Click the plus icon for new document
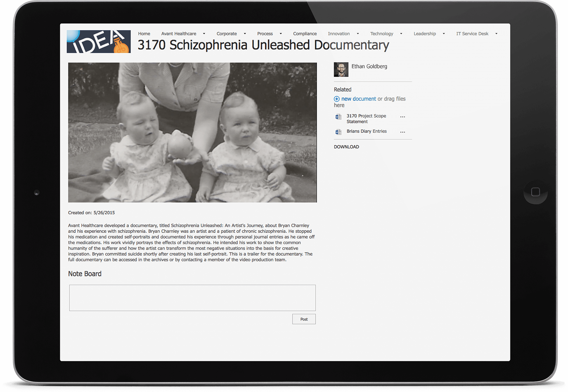 [x=337, y=99]
